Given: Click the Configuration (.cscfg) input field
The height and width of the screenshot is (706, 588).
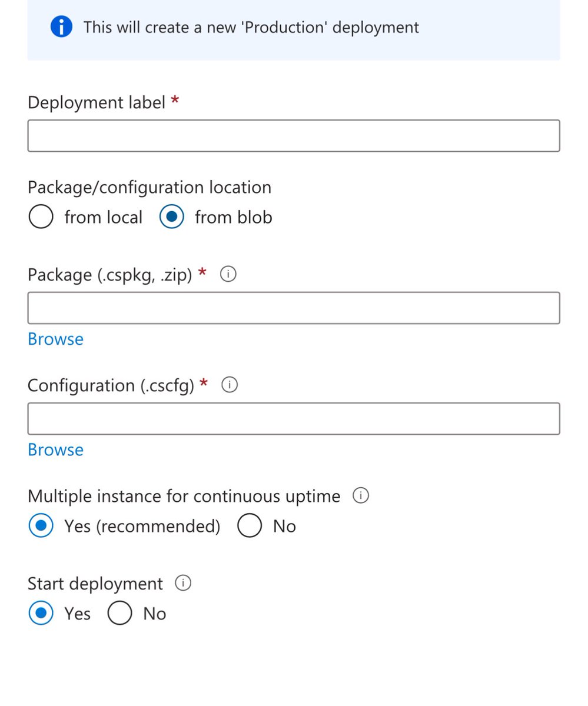Looking at the screenshot, I should pos(294,419).
